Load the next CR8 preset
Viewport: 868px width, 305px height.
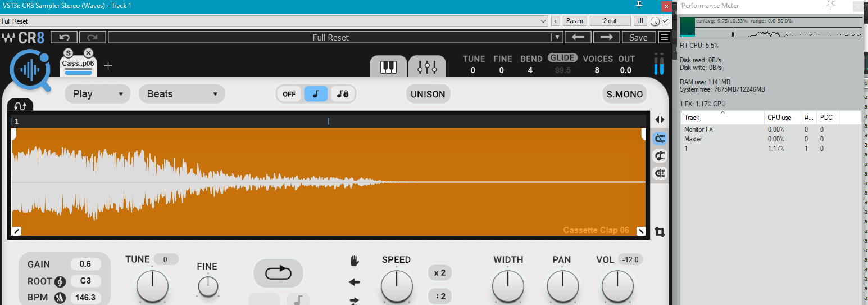point(606,37)
